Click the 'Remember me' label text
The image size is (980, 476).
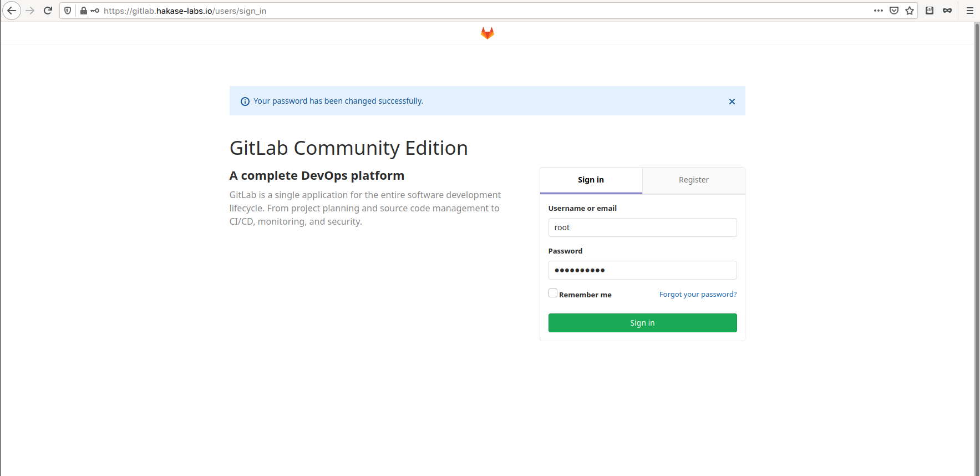(585, 295)
